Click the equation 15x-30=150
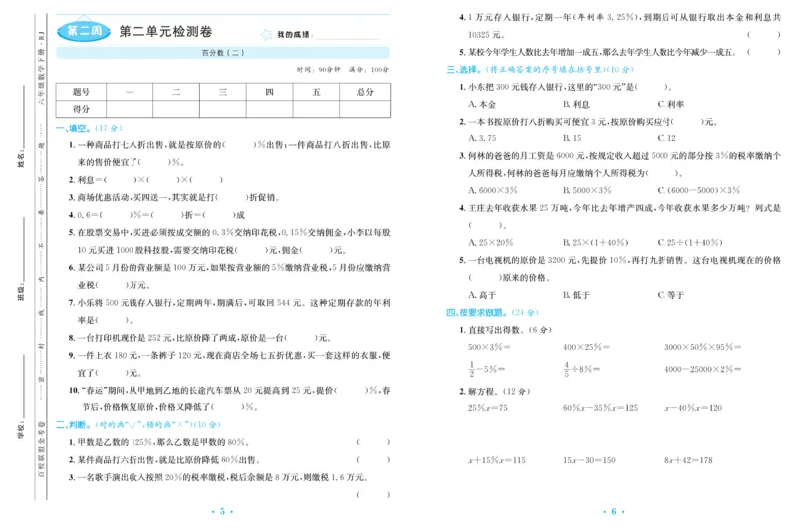The width and height of the screenshot is (797, 532). click(x=589, y=460)
